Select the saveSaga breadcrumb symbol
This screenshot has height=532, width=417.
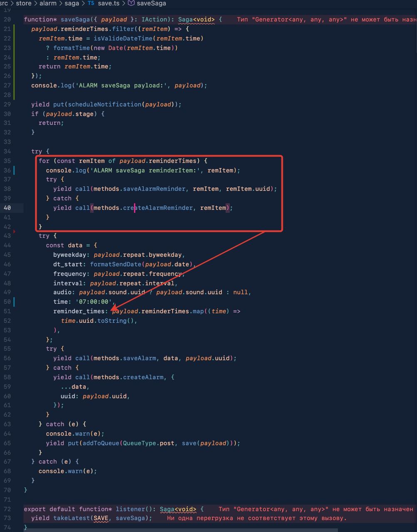(151, 3)
